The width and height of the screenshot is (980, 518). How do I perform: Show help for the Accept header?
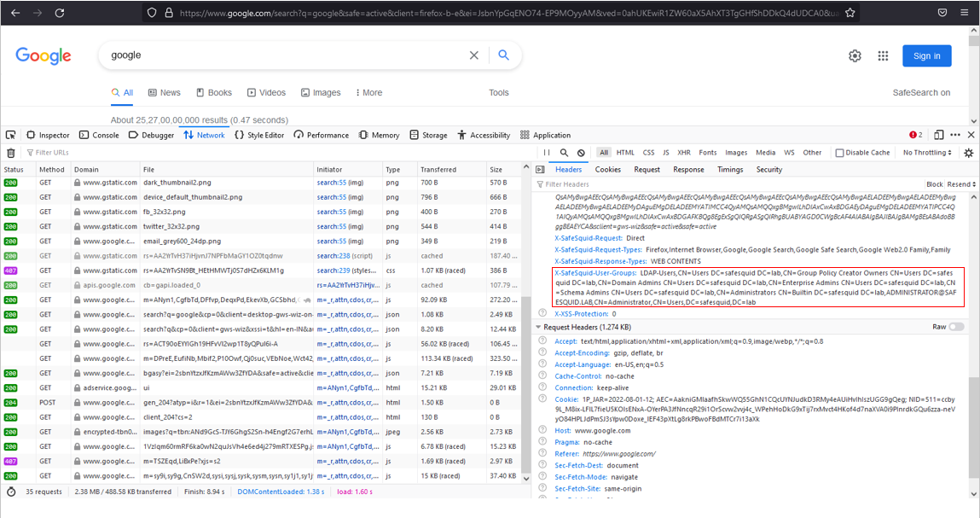click(x=542, y=341)
